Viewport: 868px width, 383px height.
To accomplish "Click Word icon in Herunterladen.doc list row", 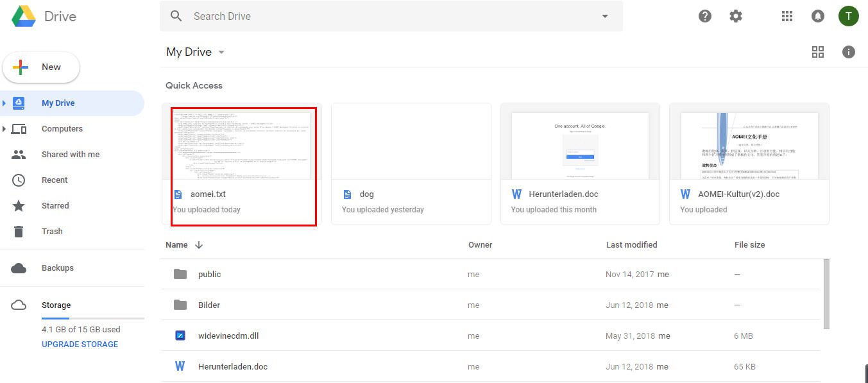I will point(180,366).
